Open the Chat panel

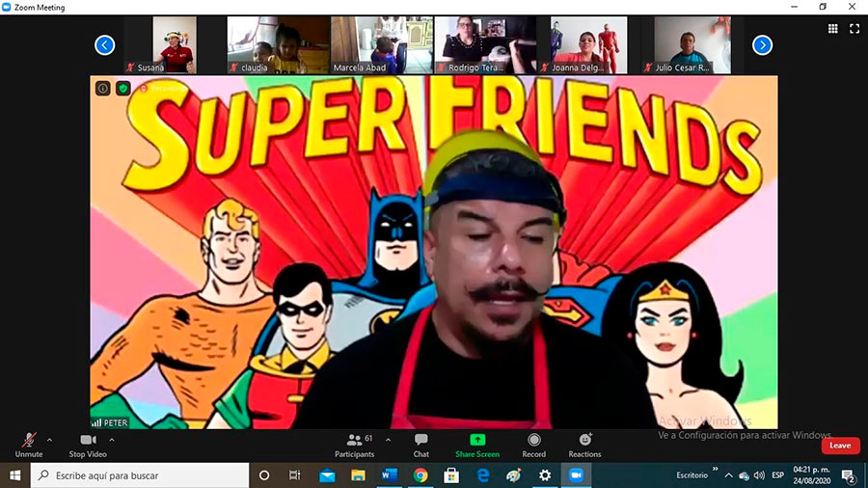pyautogui.click(x=420, y=446)
